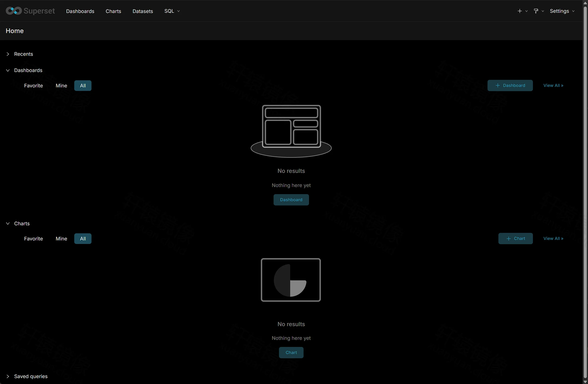
Task: Select Favorite filter under Dashboards
Action: (x=33, y=86)
